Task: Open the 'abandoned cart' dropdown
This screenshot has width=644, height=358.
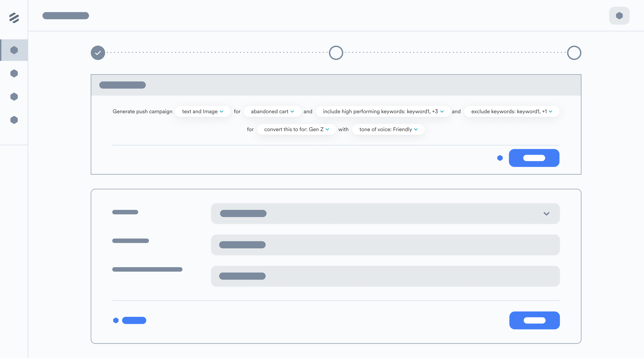Action: point(272,111)
